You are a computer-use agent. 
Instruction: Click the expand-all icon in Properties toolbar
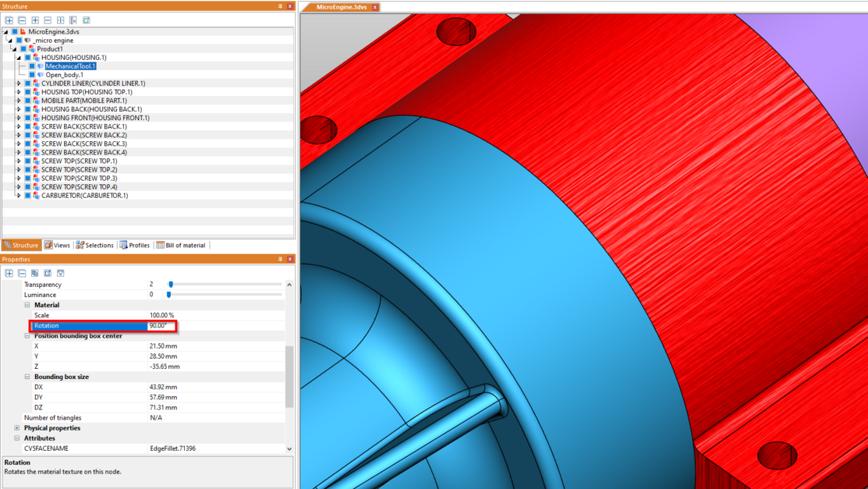(9, 273)
